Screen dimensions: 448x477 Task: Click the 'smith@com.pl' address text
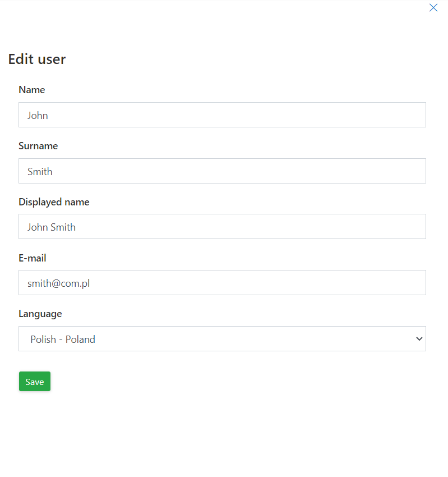[59, 283]
